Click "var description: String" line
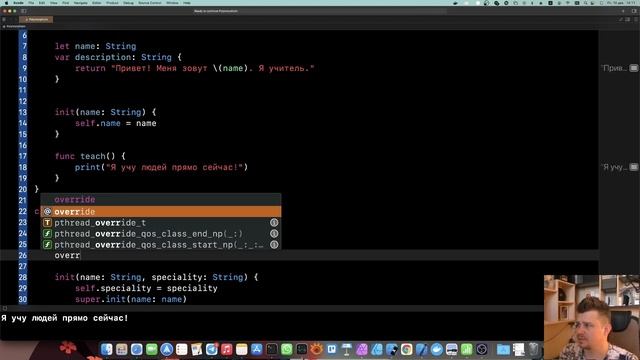 tap(118, 57)
